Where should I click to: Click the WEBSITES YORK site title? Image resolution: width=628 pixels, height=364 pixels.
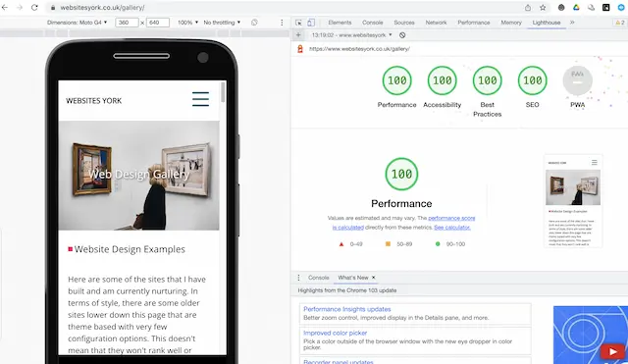(94, 101)
